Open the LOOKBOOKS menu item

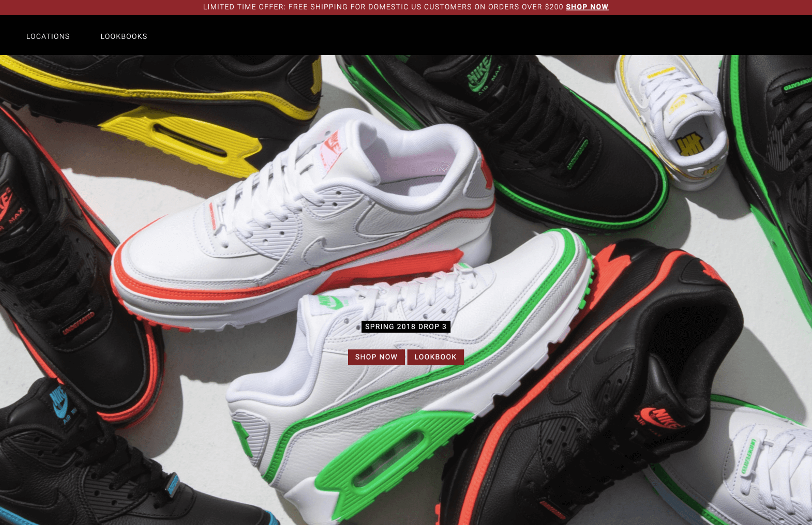pyautogui.click(x=124, y=37)
